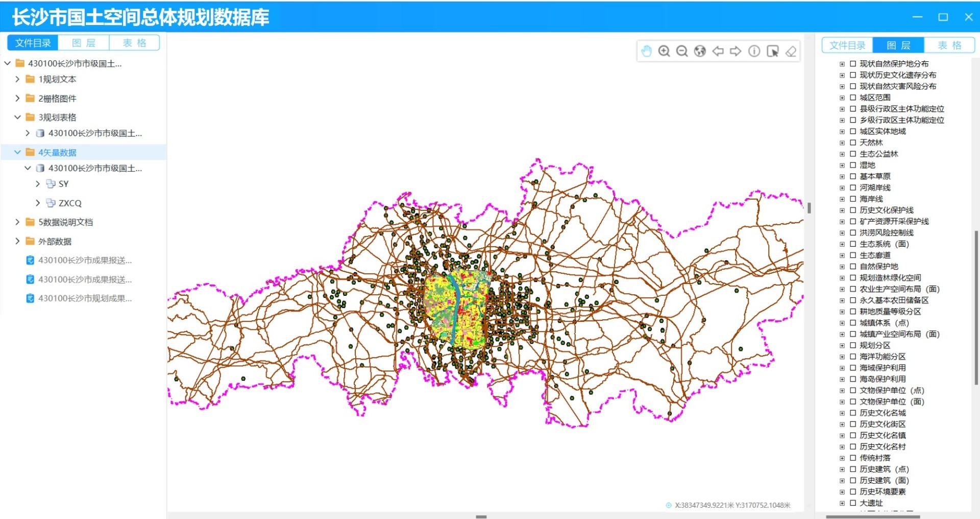Go to previous map view arrow
The height and width of the screenshot is (519, 980).
pyautogui.click(x=718, y=51)
